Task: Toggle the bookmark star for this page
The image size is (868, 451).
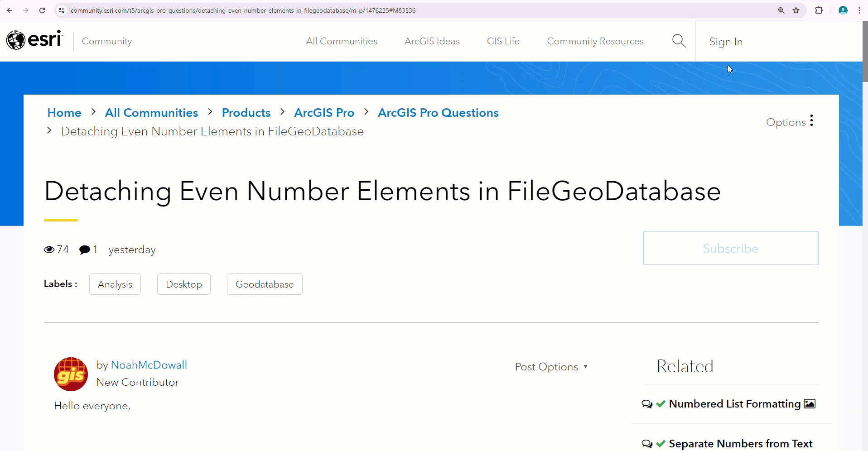Action: click(796, 10)
